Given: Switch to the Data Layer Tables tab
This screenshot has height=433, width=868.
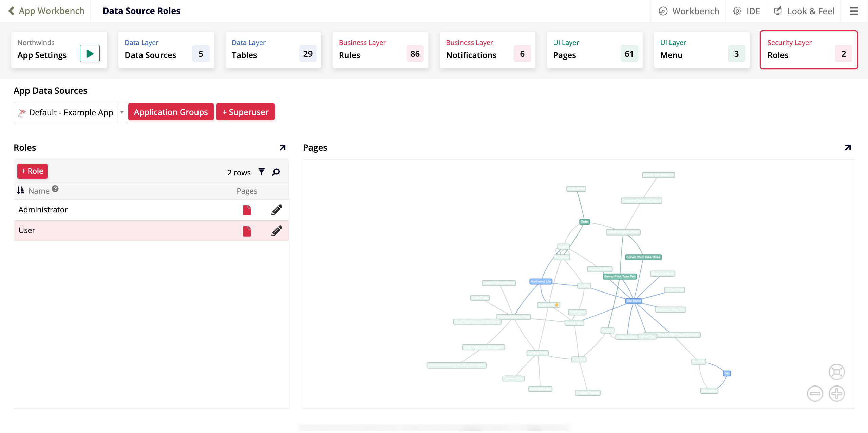Looking at the screenshot, I should 273,50.
